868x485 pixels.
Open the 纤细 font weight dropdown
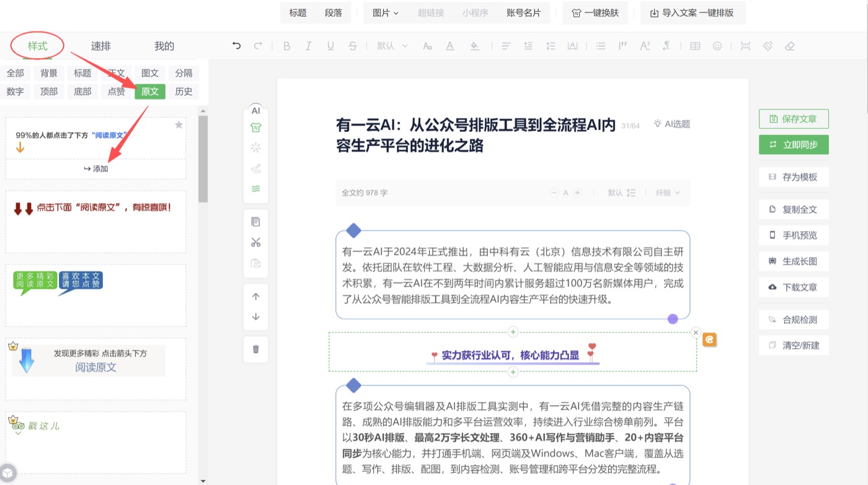pos(668,193)
